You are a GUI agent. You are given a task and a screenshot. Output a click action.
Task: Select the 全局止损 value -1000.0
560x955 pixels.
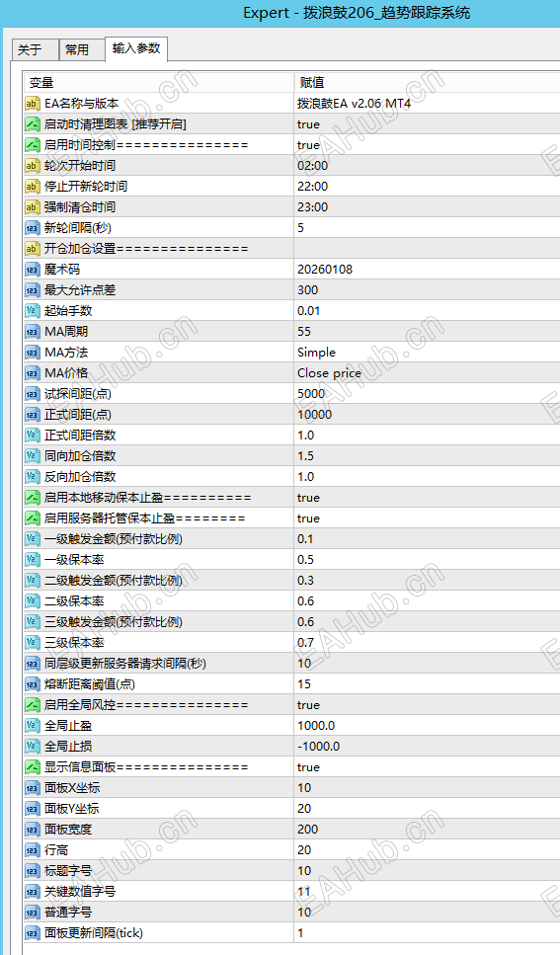pyautogui.click(x=319, y=746)
